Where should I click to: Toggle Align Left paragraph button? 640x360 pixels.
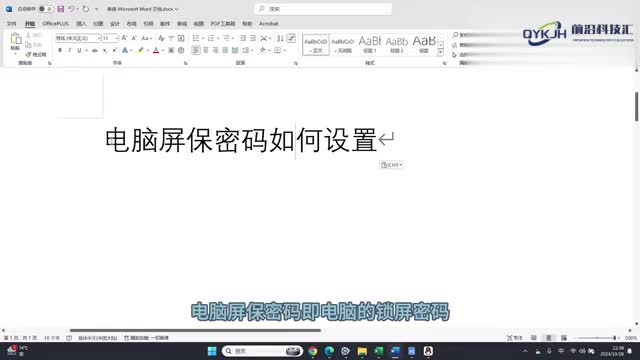click(196, 50)
